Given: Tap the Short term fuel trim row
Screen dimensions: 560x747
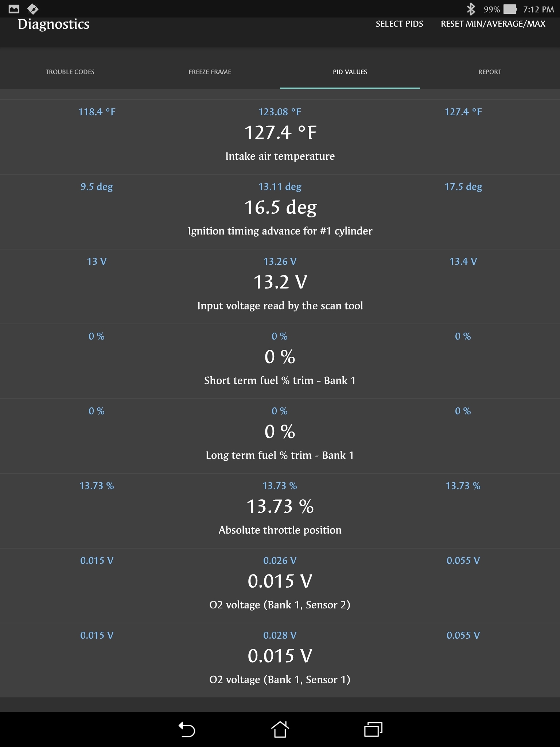Looking at the screenshot, I should pyautogui.click(x=280, y=361).
